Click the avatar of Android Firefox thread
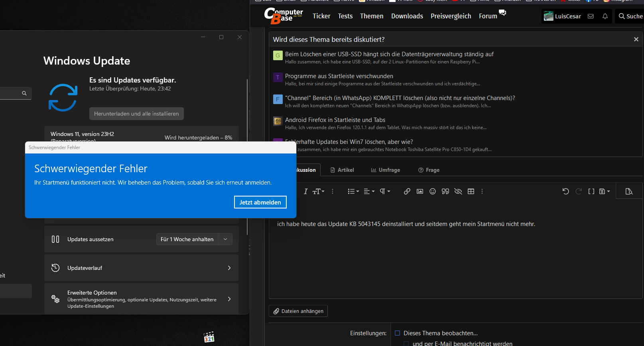 pos(278,121)
